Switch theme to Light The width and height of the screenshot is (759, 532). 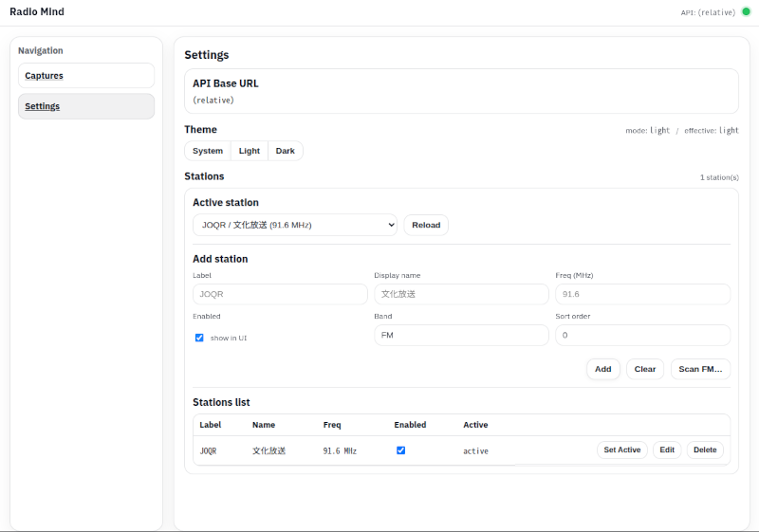tap(250, 151)
